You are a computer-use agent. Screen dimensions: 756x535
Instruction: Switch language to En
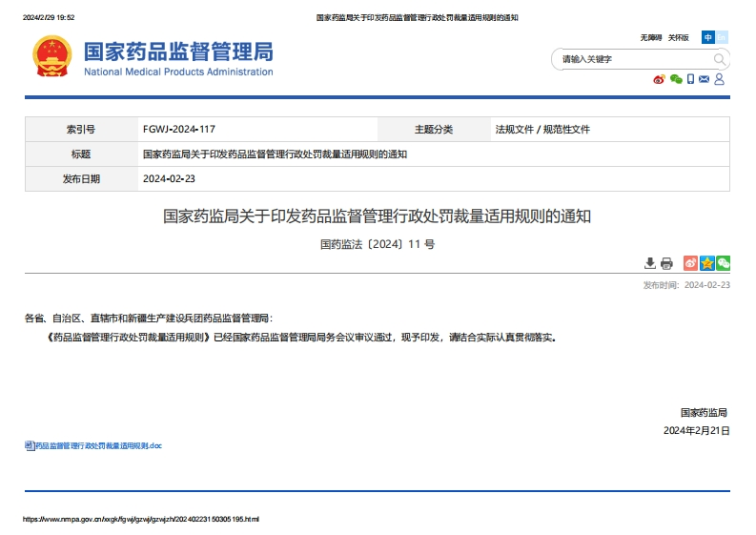(x=722, y=37)
